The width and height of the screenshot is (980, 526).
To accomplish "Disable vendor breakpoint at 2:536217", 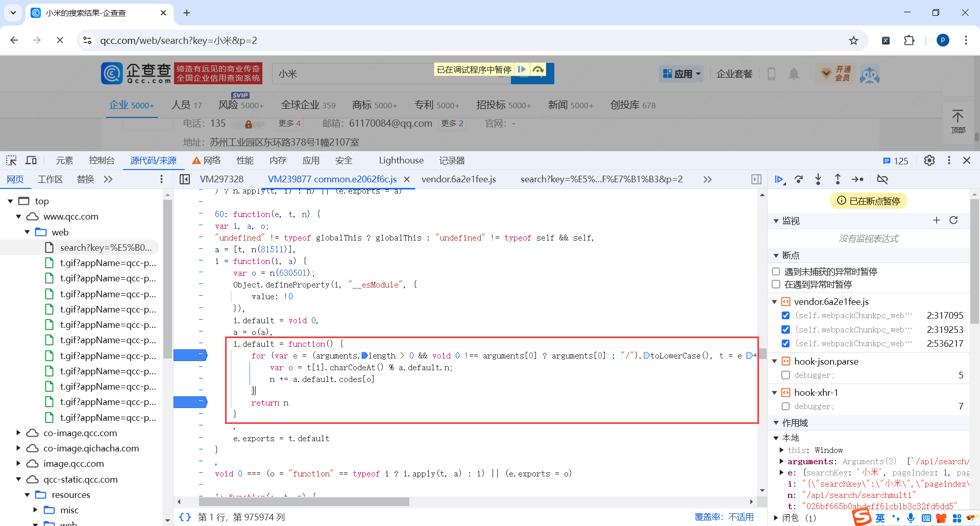I will click(786, 344).
